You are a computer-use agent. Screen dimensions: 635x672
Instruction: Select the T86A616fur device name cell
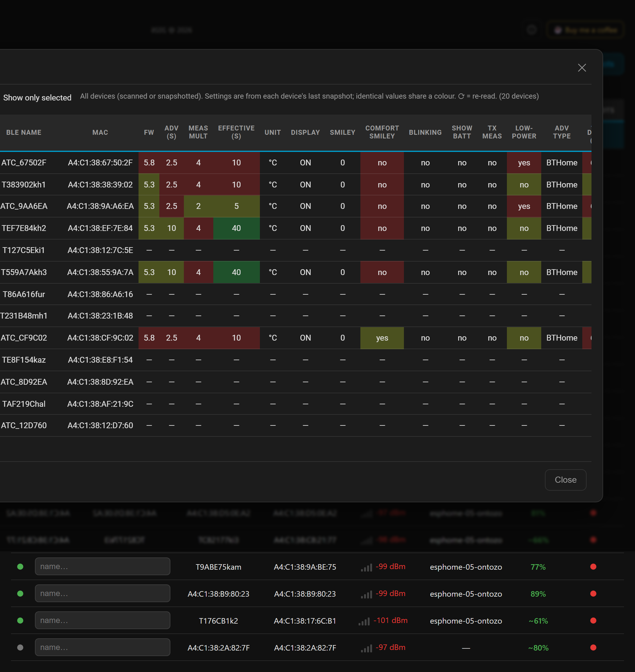coord(24,294)
